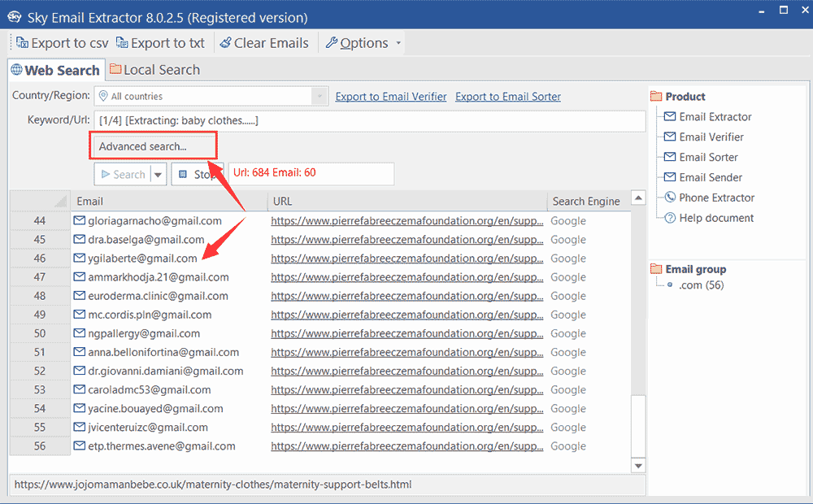This screenshot has width=813, height=504.
Task: Click envelope icon beside dr.giovanni.damiani@gmail.com
Action: click(80, 371)
